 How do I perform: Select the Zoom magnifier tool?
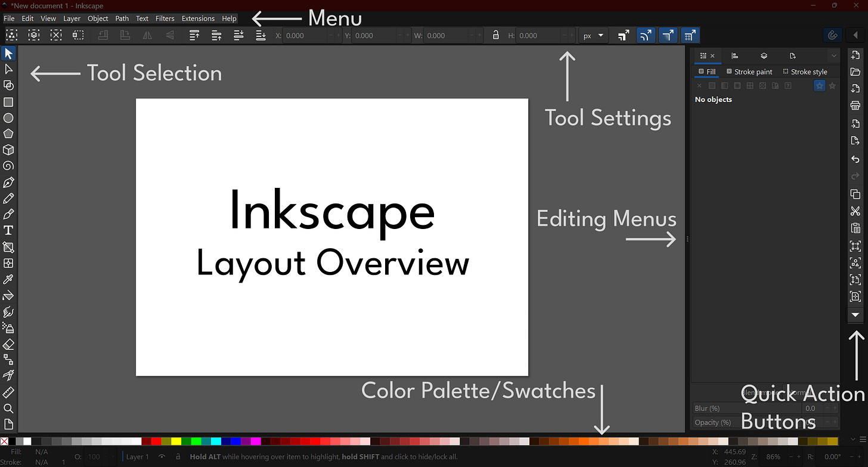point(8,409)
